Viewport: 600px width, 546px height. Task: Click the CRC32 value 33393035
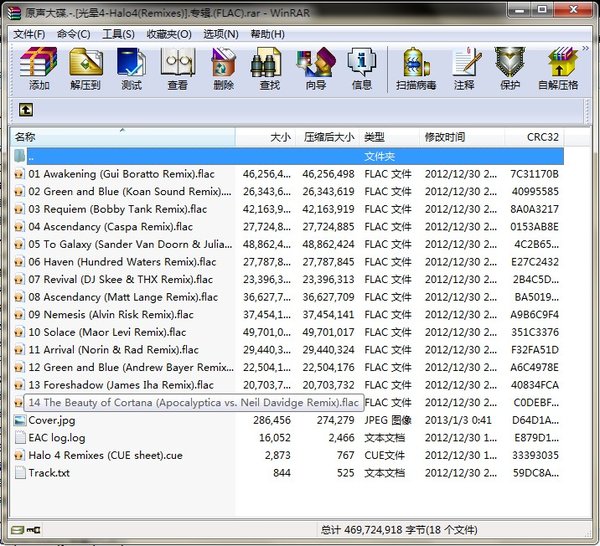[535, 456]
